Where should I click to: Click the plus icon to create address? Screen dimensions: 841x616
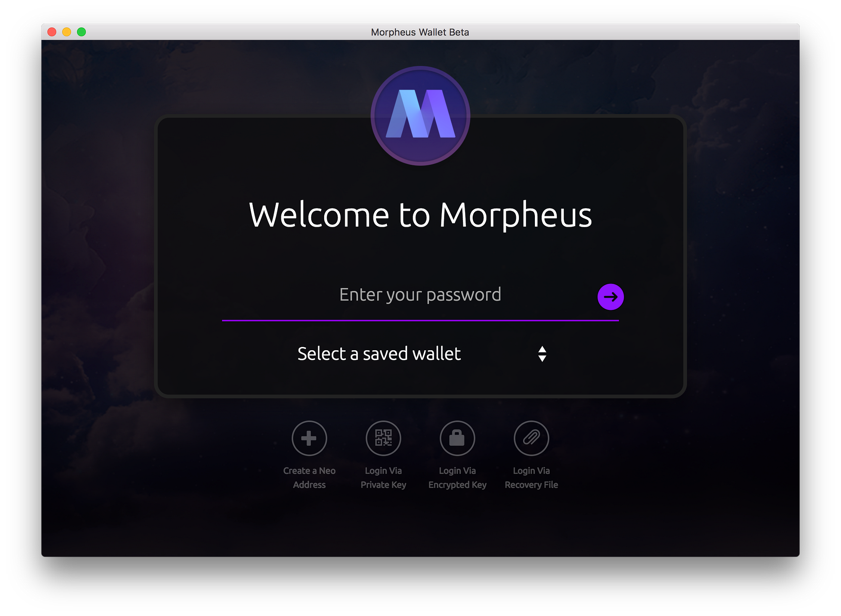(x=309, y=438)
